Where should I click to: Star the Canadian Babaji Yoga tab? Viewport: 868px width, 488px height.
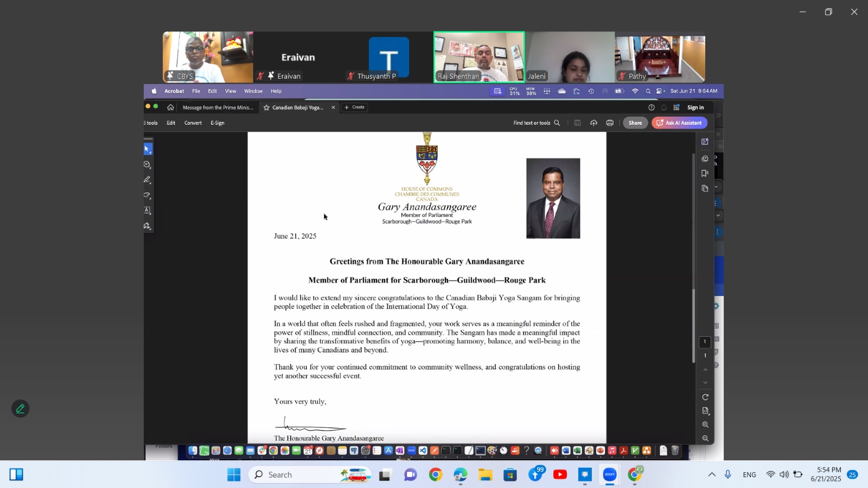click(x=266, y=108)
